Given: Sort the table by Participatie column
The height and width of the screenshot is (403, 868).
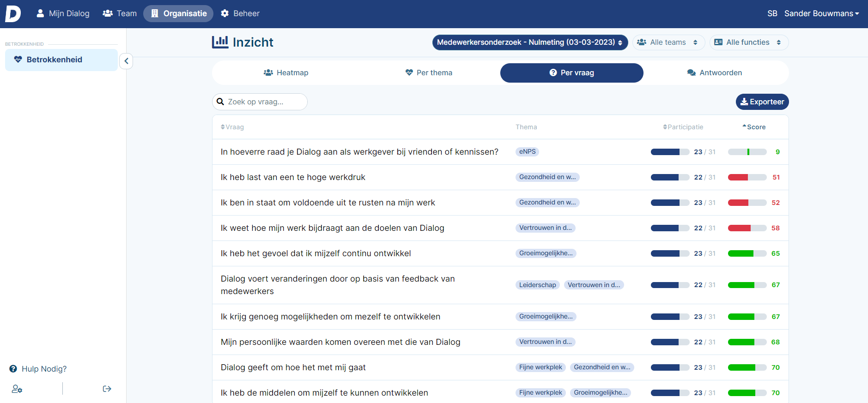Looking at the screenshot, I should point(683,127).
